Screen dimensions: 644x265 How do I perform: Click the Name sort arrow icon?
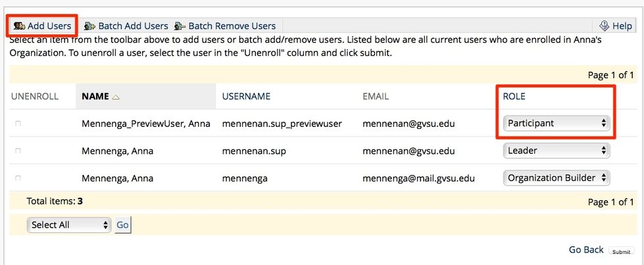[x=116, y=97]
